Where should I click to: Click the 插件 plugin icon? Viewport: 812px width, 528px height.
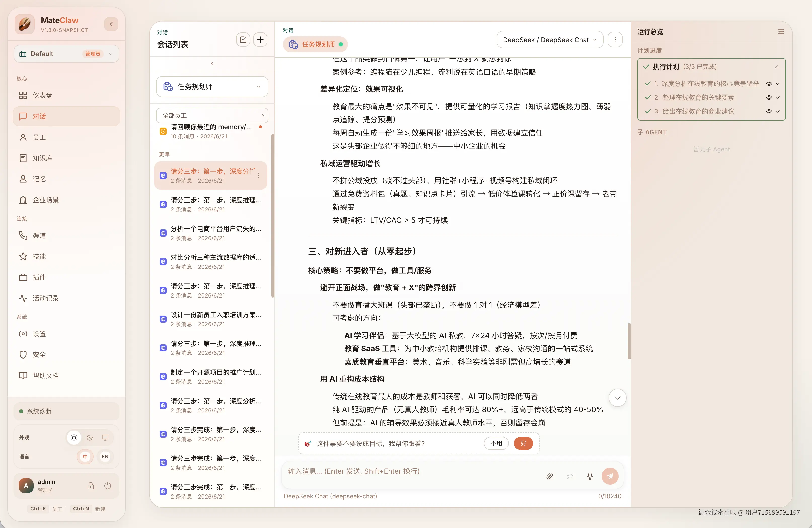coord(23,277)
